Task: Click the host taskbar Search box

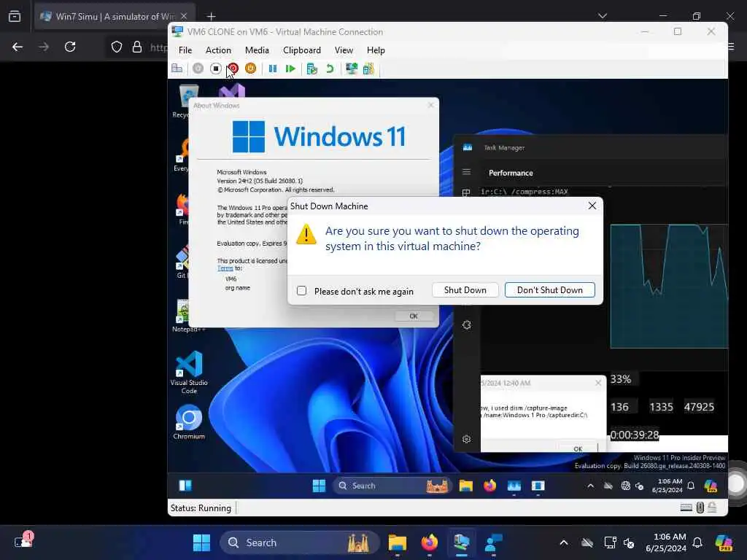Action: pos(299,542)
